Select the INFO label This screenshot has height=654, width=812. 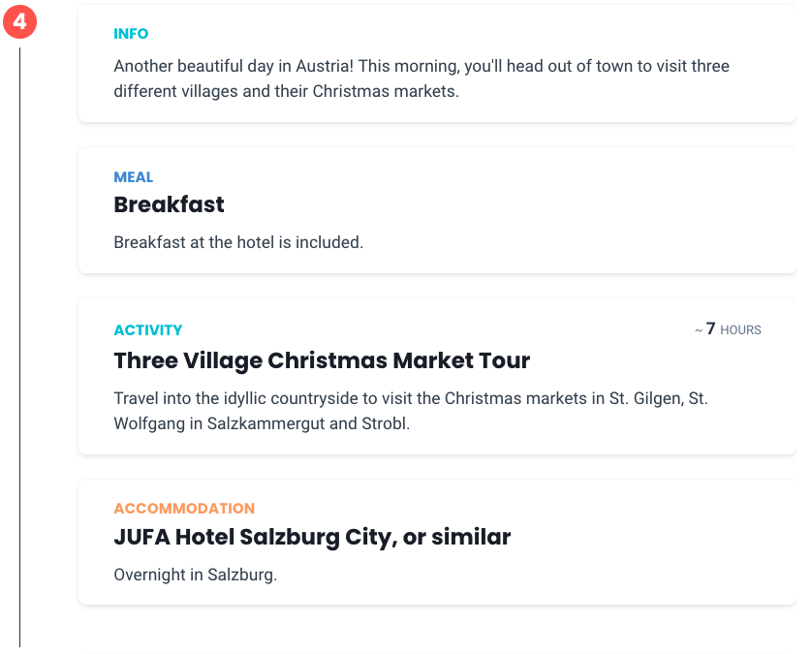131,34
